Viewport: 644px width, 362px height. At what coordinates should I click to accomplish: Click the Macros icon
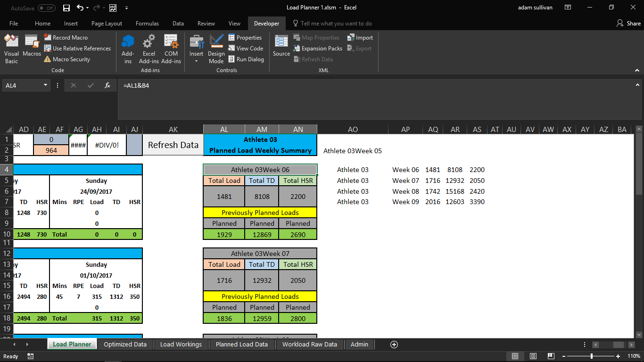pyautogui.click(x=32, y=46)
